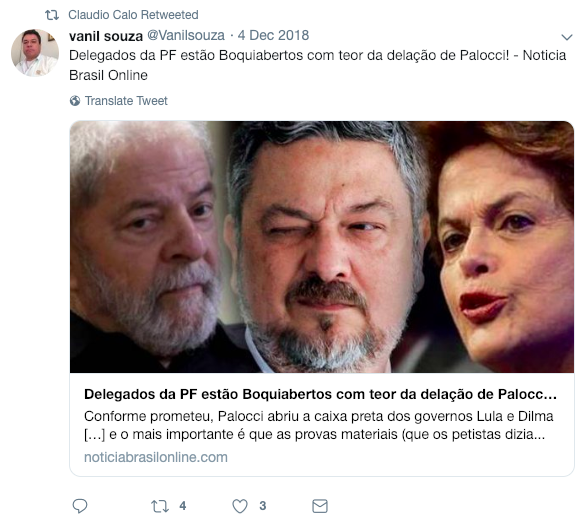Click Translate Tweet
Viewport: 582px width, 522px height.
click(126, 101)
